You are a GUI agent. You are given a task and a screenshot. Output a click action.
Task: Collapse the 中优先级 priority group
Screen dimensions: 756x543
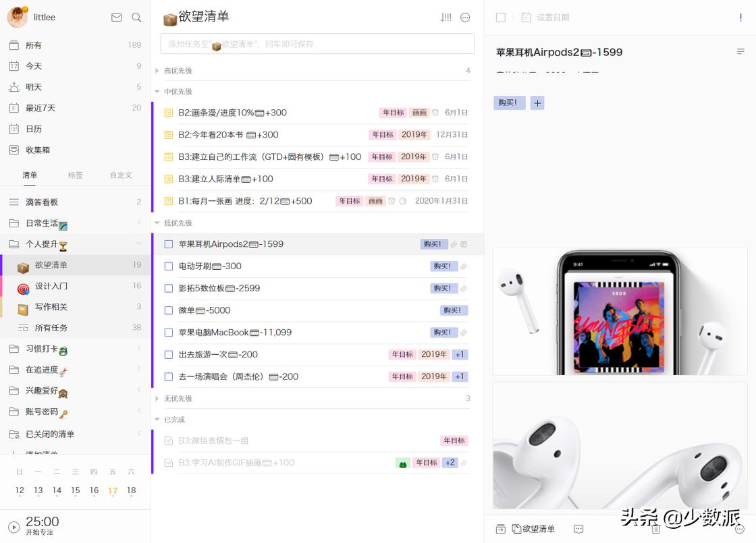click(x=157, y=91)
